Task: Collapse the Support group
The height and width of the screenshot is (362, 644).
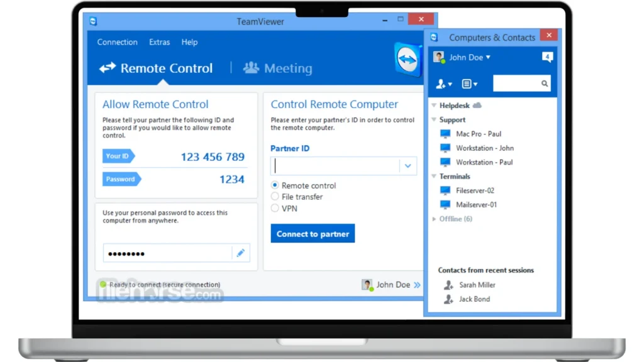Action: tap(434, 119)
